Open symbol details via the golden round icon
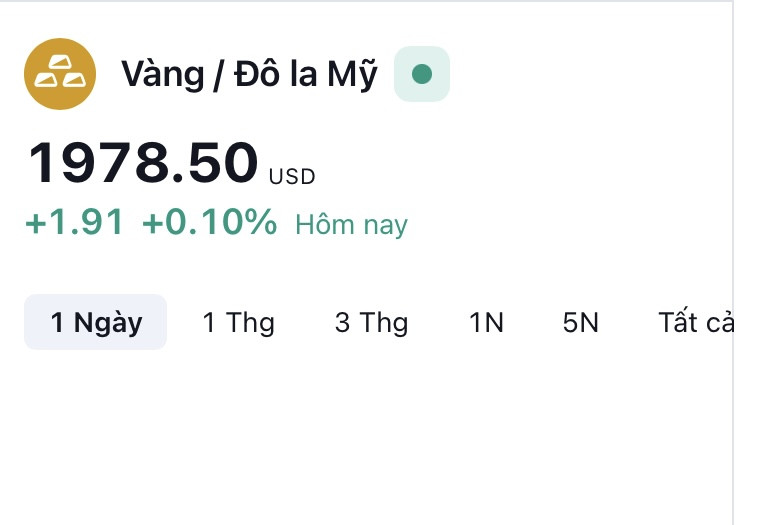 [x=60, y=74]
